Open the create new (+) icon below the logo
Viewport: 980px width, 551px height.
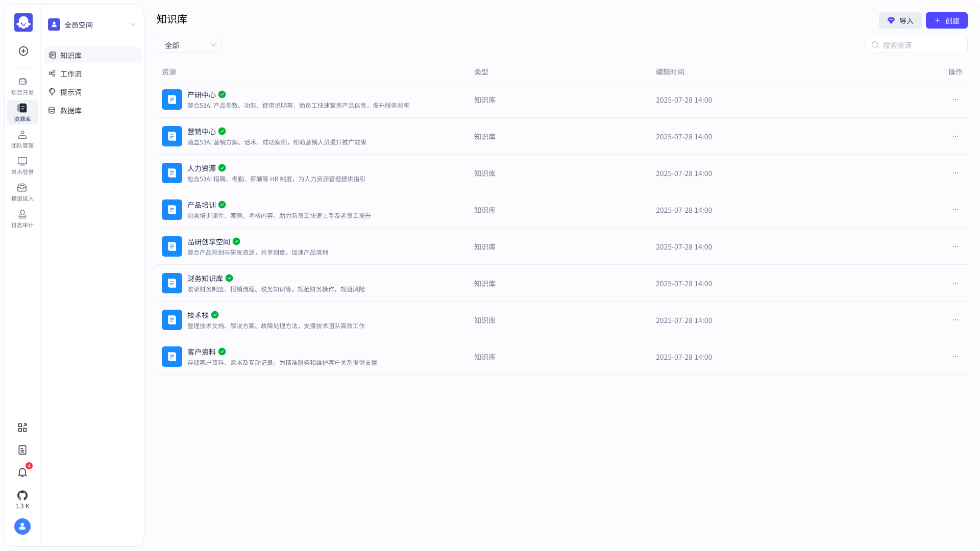[23, 51]
